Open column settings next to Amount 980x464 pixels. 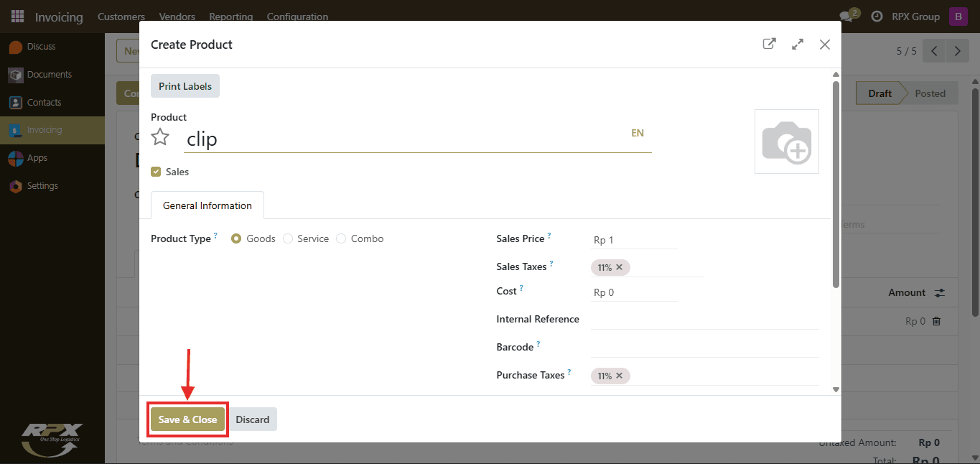tap(940, 293)
